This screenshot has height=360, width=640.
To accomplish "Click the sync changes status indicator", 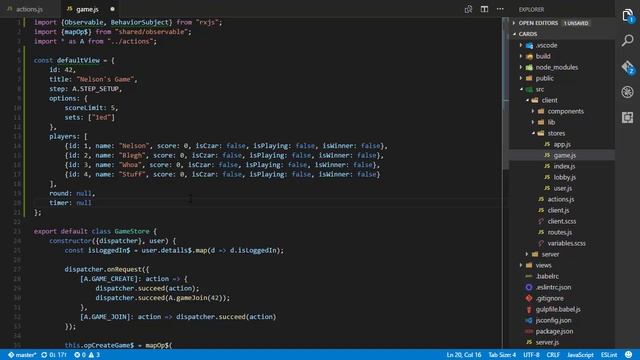I will pyautogui.click(x=53, y=355).
